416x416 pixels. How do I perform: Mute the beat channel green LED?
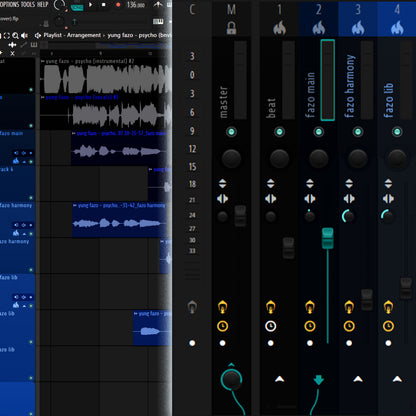(279, 132)
